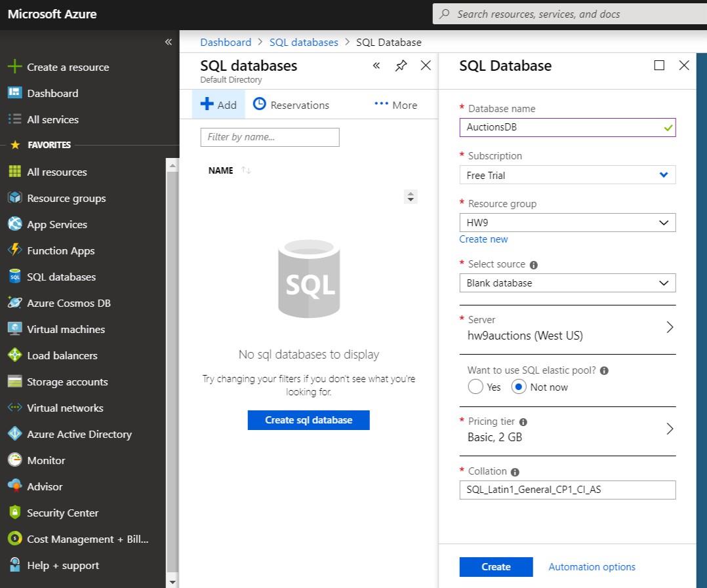Select Yes for SQL elastic pool
Screen dimensions: 707x588
[x=475, y=387]
